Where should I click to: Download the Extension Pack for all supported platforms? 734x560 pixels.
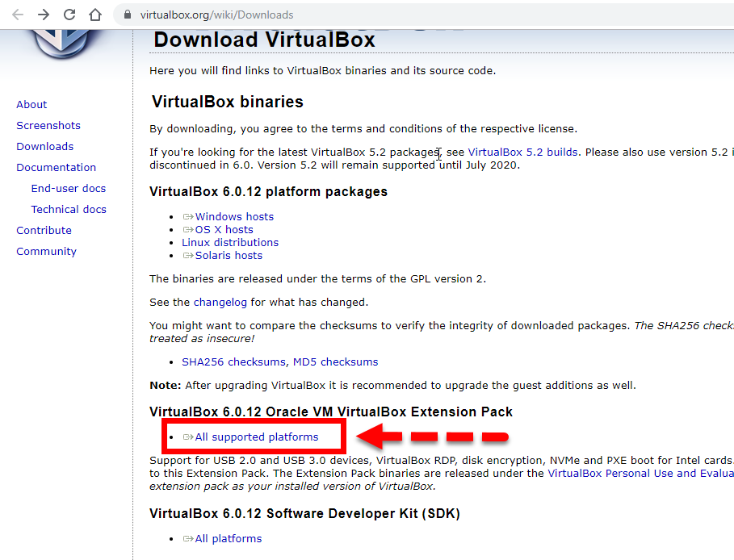pos(257,437)
